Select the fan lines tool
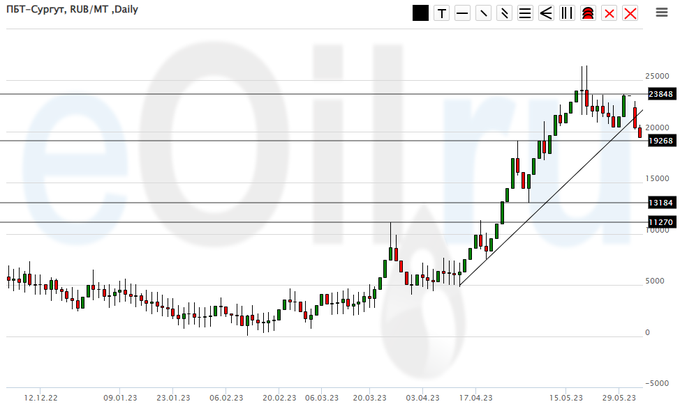The image size is (680, 411). click(546, 13)
